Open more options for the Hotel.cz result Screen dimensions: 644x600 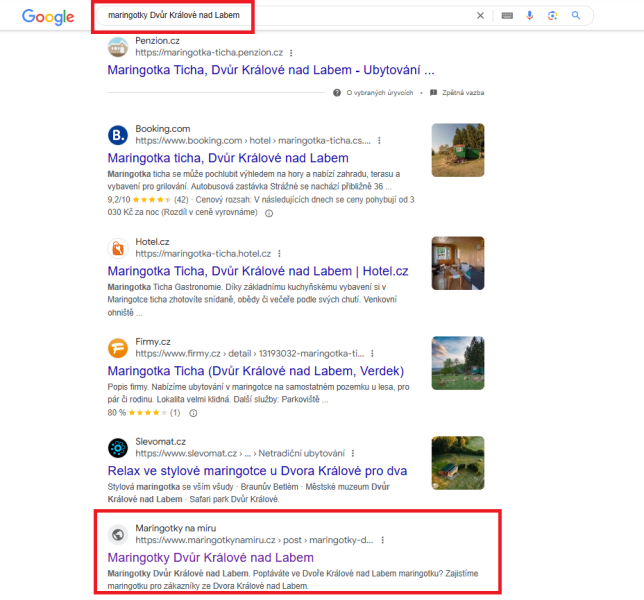point(279,254)
